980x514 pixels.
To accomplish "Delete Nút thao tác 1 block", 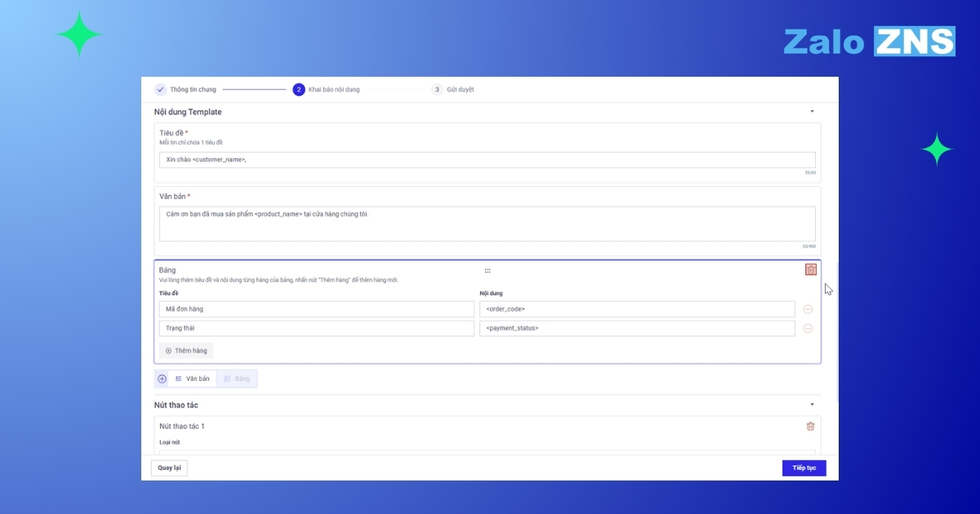I will click(810, 426).
